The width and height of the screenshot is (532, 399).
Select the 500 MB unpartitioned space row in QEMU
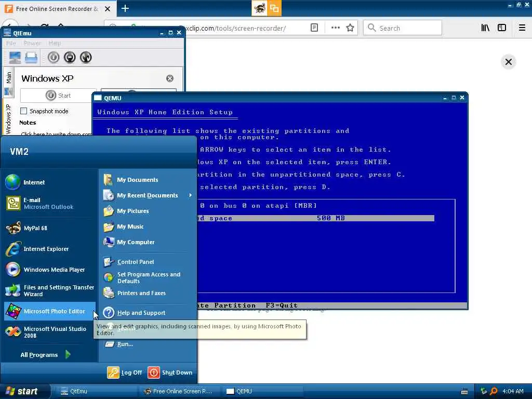(x=315, y=218)
